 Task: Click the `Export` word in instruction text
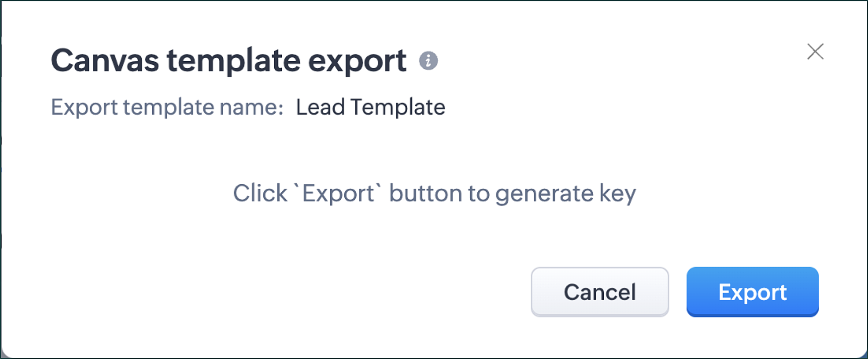pos(339,194)
